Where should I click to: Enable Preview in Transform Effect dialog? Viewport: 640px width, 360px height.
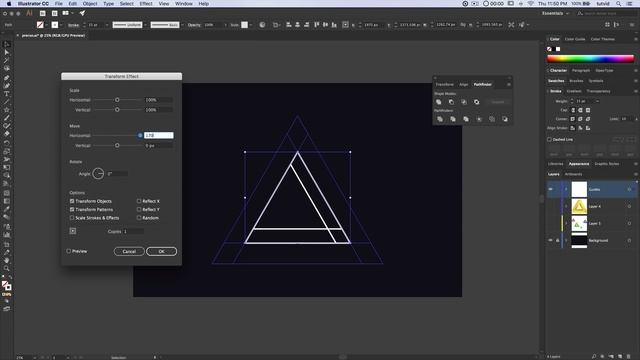(69, 251)
